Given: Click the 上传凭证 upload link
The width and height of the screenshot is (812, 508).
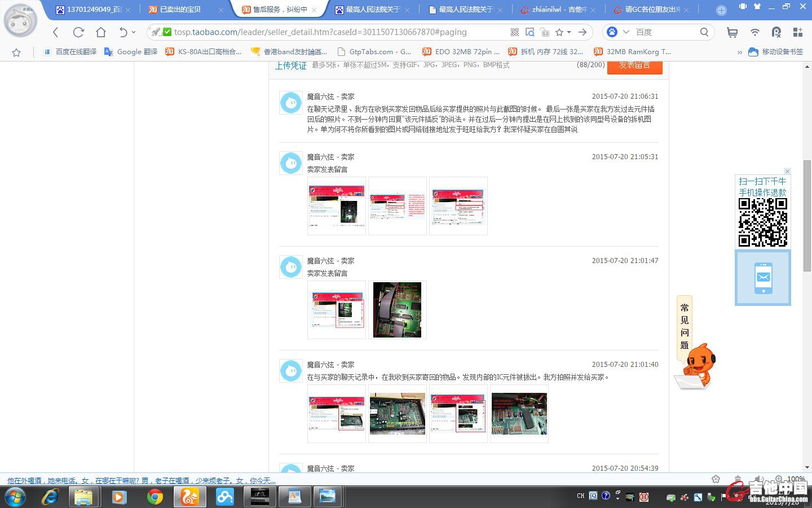Looking at the screenshot, I should point(290,66).
